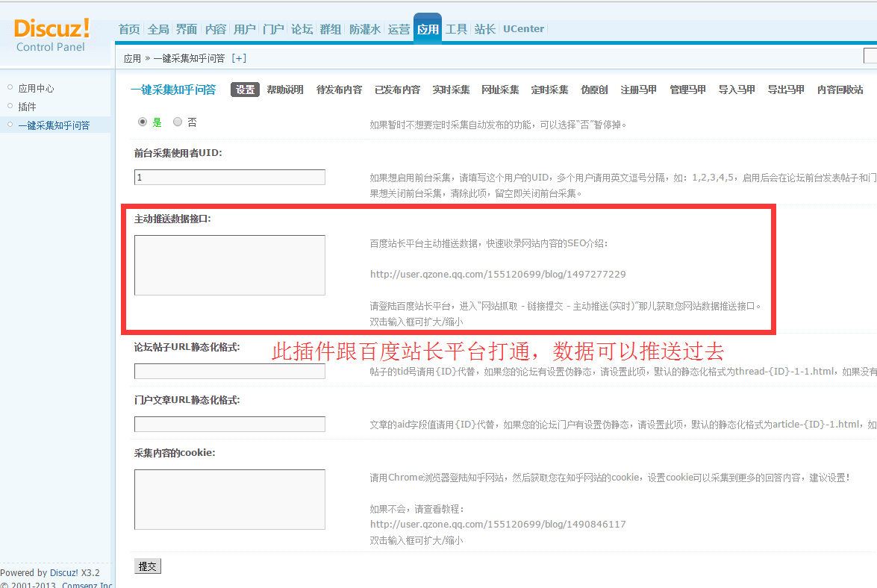The width and height of the screenshot is (877, 588).
Task: Click the Discuz! Control Panel logo
Action: (x=52, y=35)
